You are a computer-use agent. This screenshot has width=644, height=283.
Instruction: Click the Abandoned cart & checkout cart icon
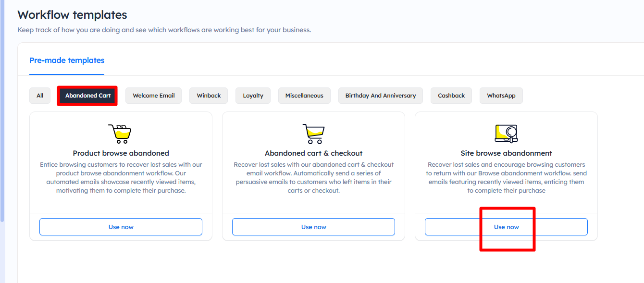coord(313,134)
